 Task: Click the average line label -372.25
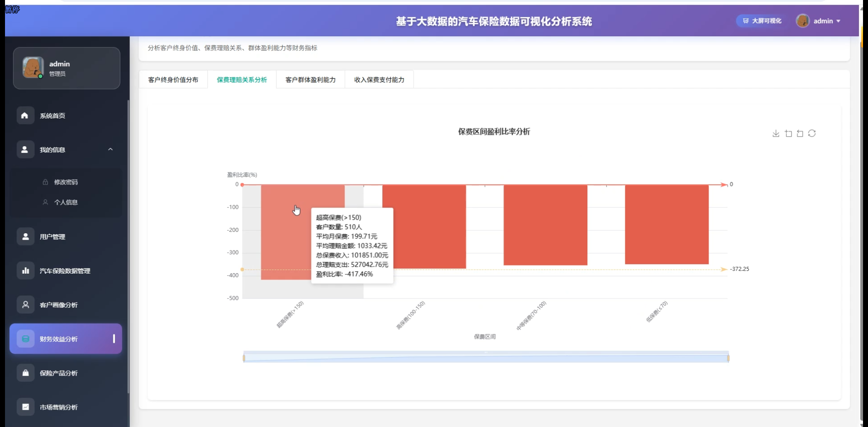740,269
